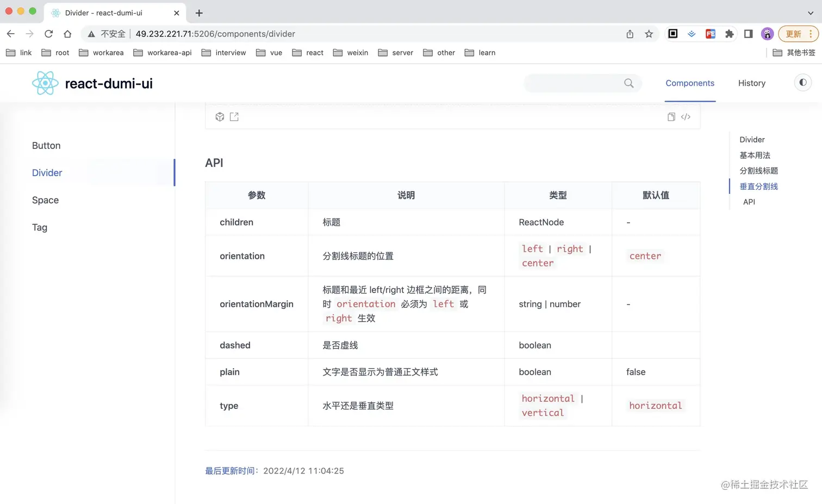The image size is (822, 504).
Task: Click the address bar URL
Action: (x=215, y=34)
